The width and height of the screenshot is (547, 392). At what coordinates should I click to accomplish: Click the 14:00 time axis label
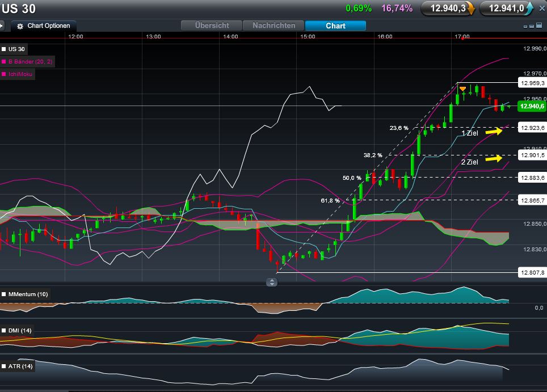pyautogui.click(x=230, y=37)
